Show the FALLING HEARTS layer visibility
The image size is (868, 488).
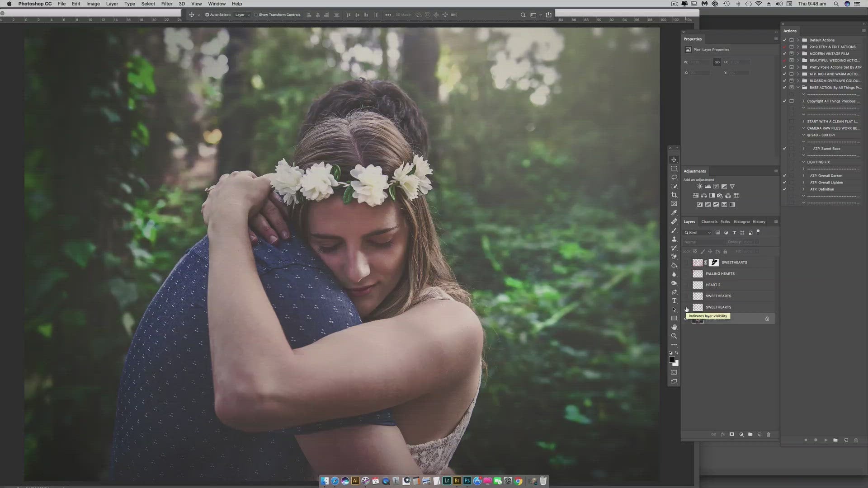(687, 274)
